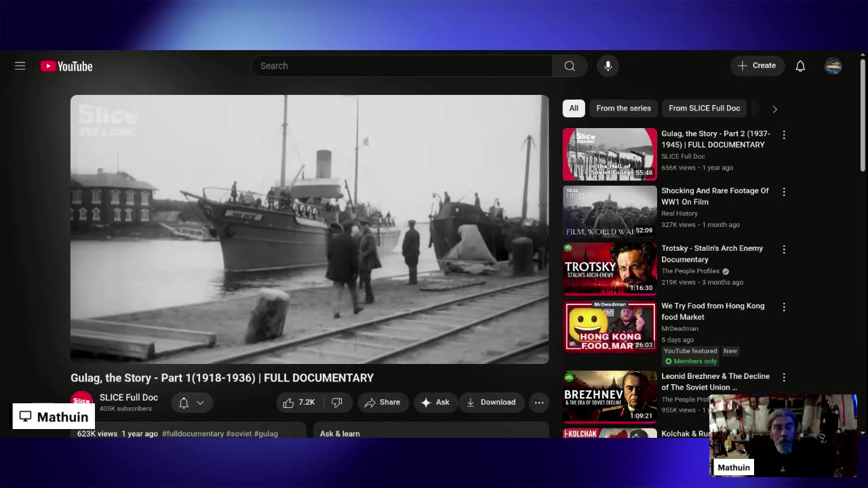Open 'Trotsky - Stalin's Arch Enemy Documentary' title
This screenshot has width=868, height=488.
point(712,254)
